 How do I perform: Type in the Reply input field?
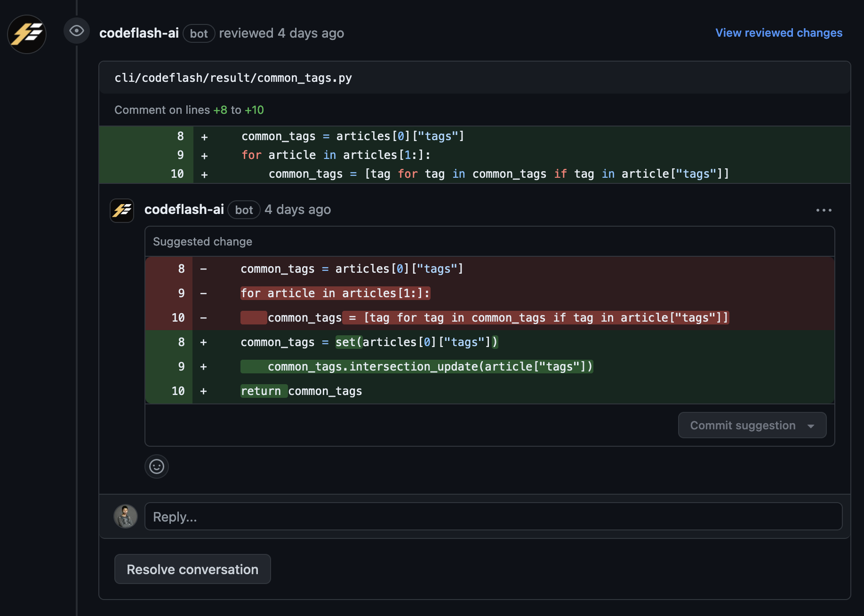493,517
